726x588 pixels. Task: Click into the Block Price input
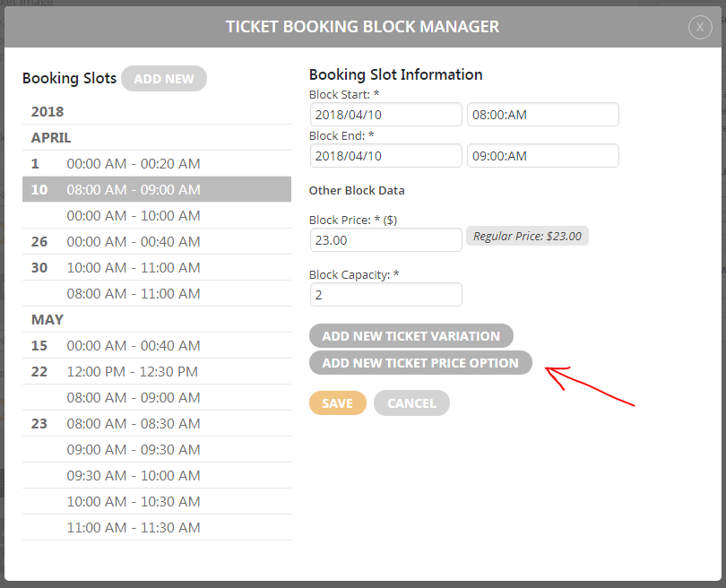(x=385, y=240)
